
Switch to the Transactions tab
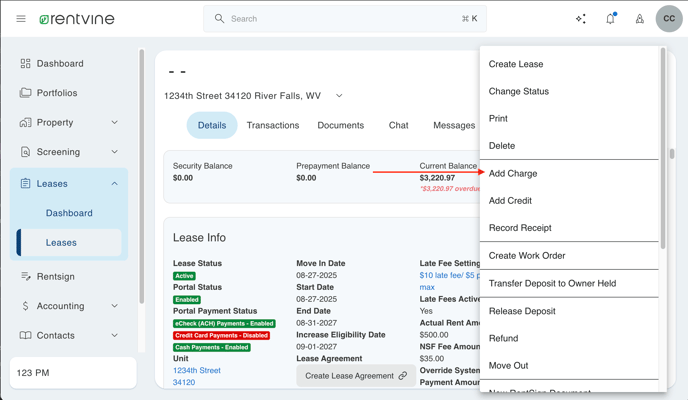273,126
